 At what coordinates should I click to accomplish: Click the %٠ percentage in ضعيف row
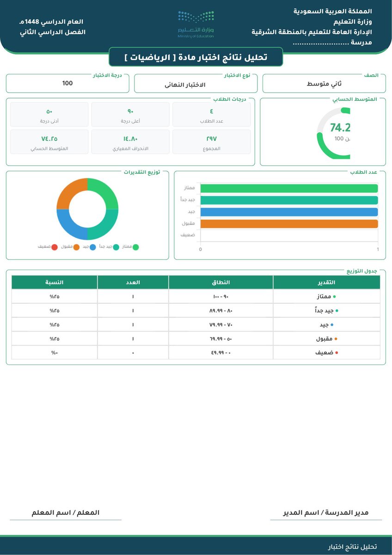coord(55,353)
